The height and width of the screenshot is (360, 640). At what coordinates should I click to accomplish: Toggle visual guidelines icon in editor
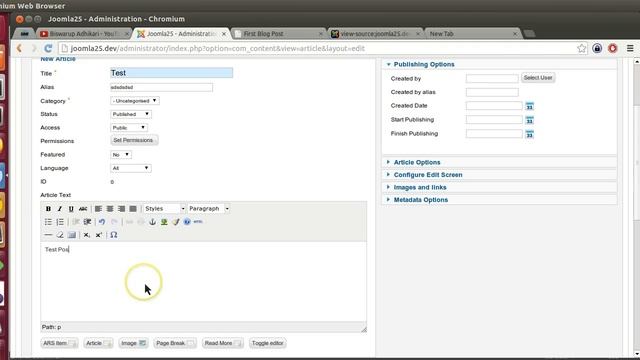click(72, 235)
